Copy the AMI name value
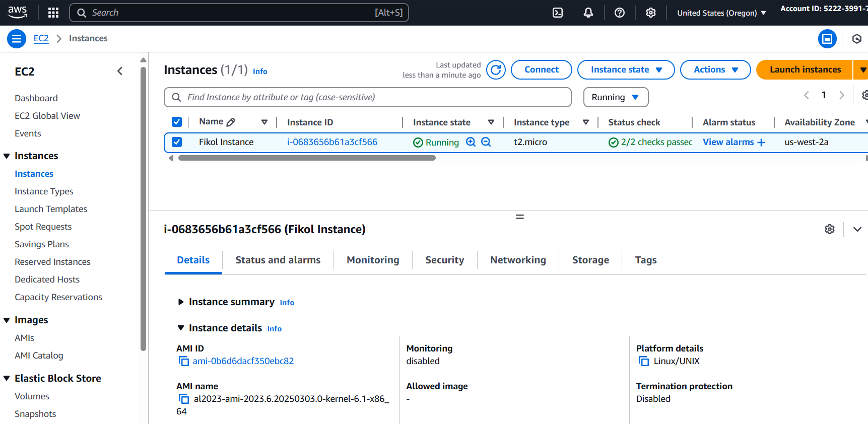Image resolution: width=868 pixels, height=424 pixels. [x=183, y=399]
